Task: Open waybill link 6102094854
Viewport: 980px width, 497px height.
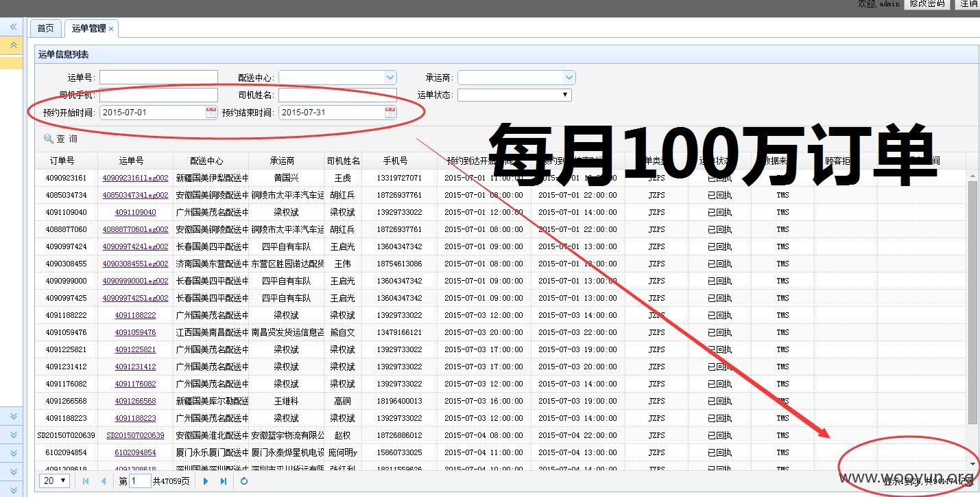Action: click(x=135, y=452)
